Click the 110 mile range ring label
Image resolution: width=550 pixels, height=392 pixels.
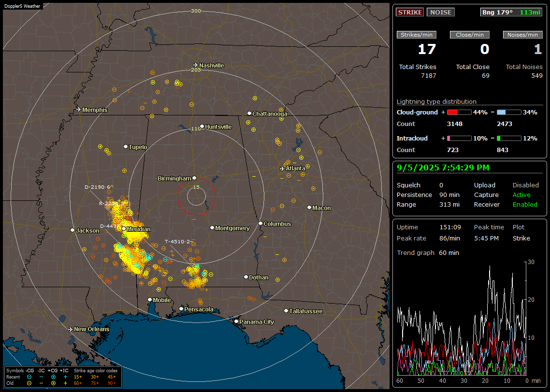click(x=196, y=128)
